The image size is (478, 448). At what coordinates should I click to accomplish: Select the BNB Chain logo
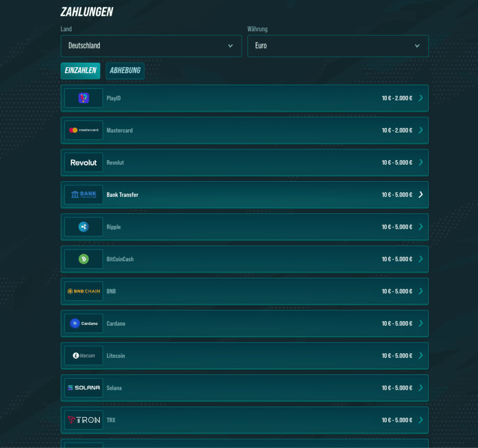pos(84,291)
